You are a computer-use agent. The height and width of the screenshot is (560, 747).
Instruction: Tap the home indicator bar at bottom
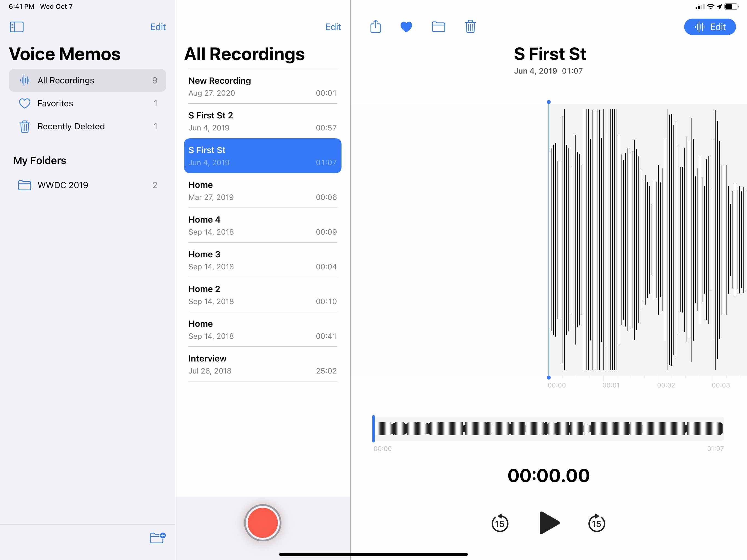373,554
